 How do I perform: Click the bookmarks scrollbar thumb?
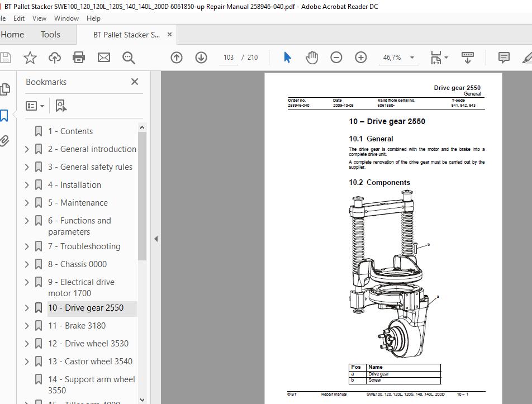(x=142, y=196)
